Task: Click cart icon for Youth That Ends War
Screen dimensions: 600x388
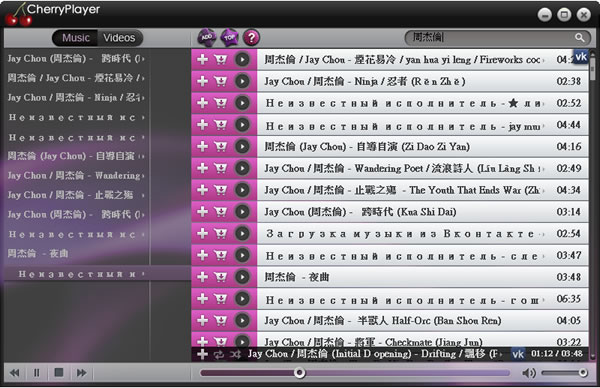Action: [220, 190]
